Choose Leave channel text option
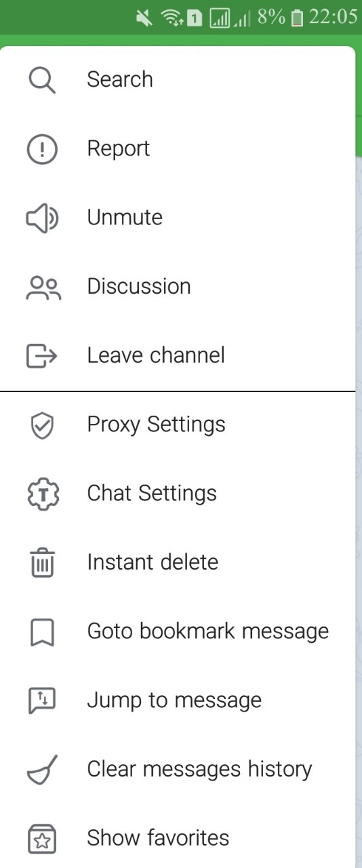This screenshot has width=362, height=868. pos(156,355)
